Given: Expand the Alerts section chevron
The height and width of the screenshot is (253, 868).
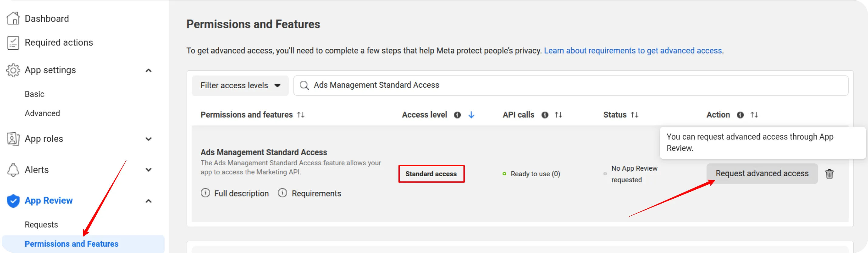Looking at the screenshot, I should tap(148, 170).
